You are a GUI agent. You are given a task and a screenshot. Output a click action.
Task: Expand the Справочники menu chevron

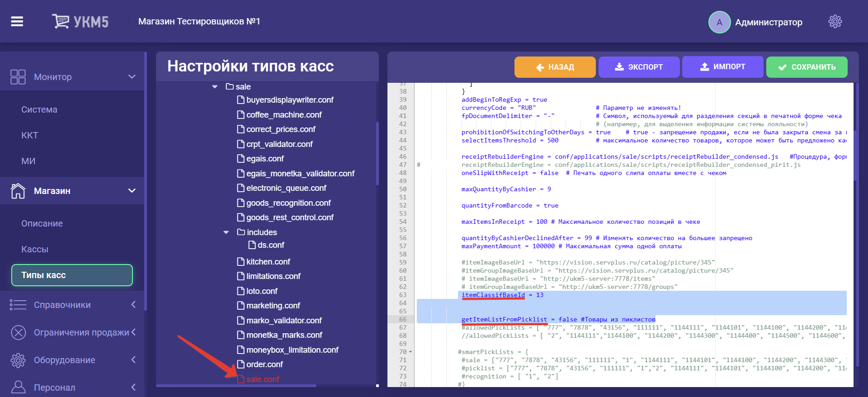point(133,305)
